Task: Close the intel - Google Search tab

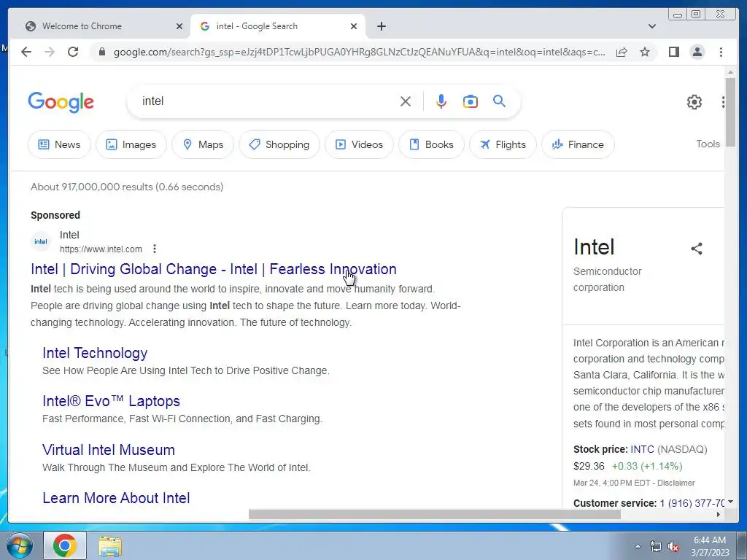Action: click(x=354, y=26)
